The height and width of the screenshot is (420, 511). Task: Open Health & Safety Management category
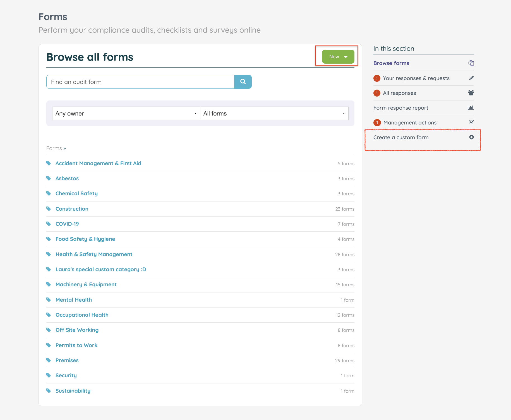pyautogui.click(x=94, y=254)
